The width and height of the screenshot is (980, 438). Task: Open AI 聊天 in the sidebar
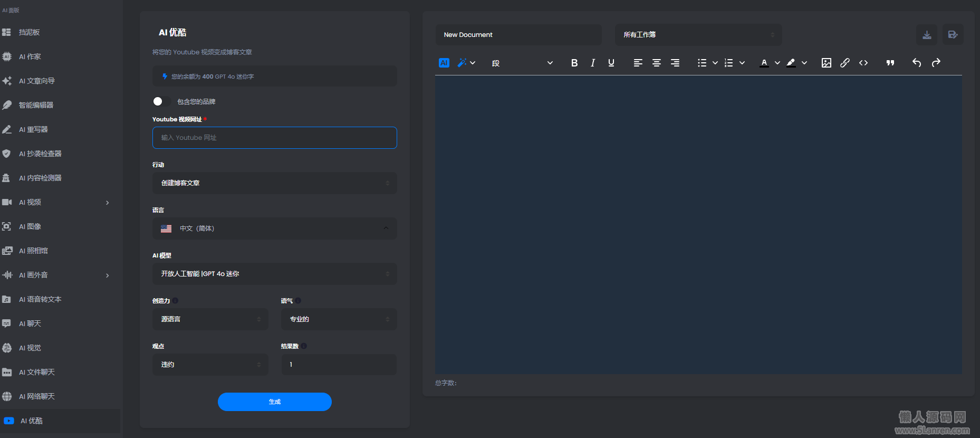pyautogui.click(x=30, y=323)
